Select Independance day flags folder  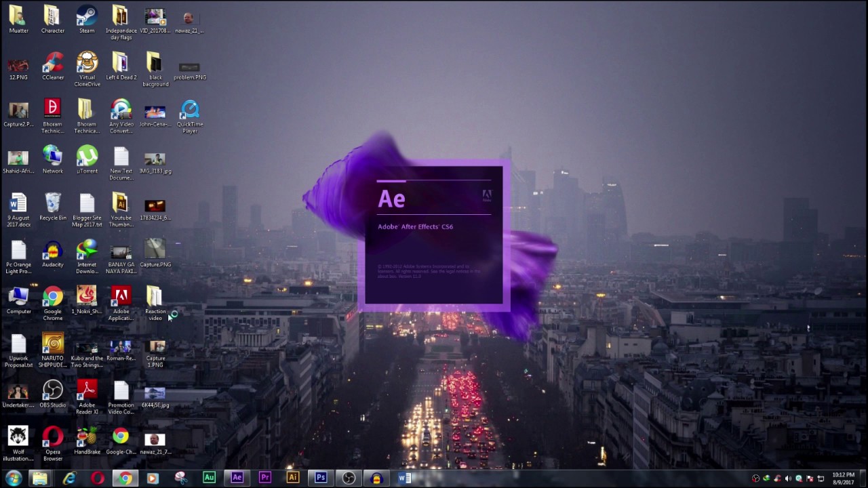click(x=121, y=22)
